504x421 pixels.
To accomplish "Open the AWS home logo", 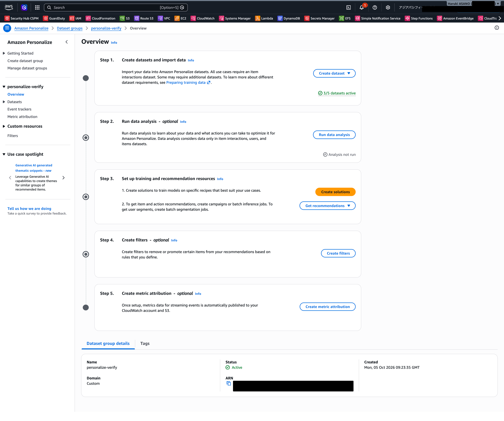I will pos(9,8).
